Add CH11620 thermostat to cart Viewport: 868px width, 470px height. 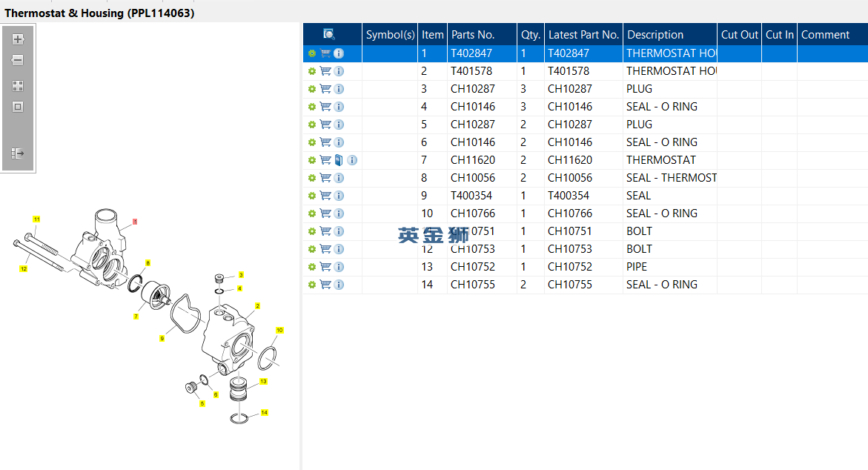click(325, 160)
